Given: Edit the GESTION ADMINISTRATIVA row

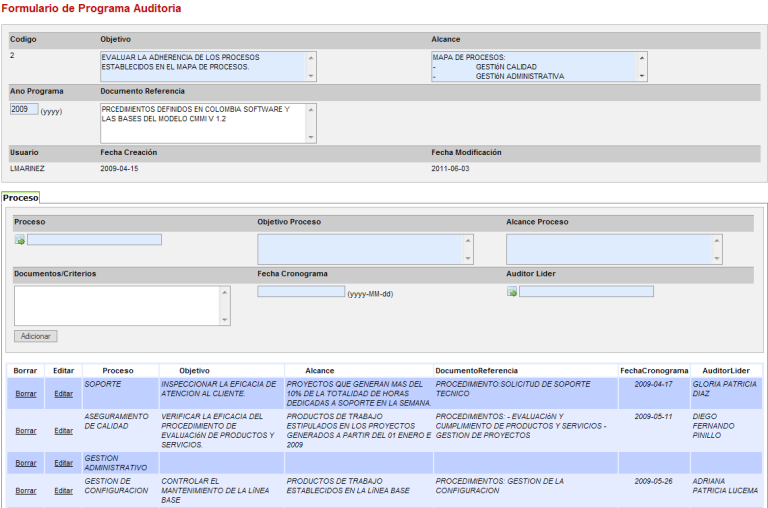Looking at the screenshot, I should tap(63, 462).
